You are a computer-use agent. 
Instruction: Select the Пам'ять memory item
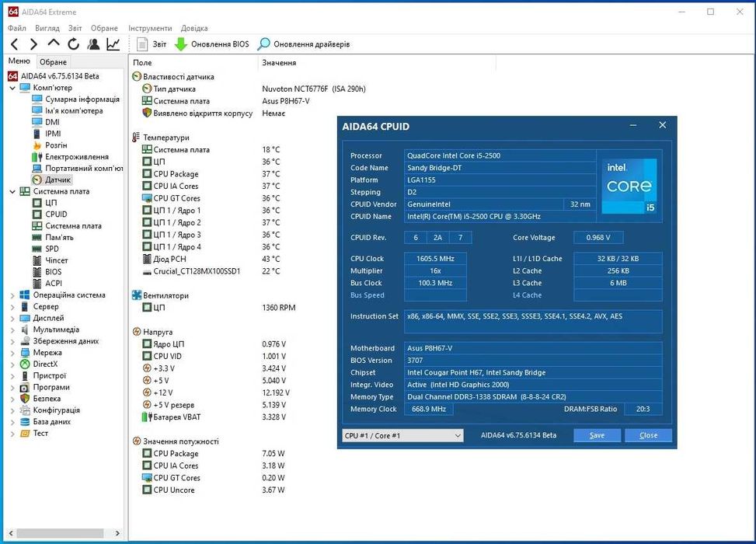tap(53, 237)
